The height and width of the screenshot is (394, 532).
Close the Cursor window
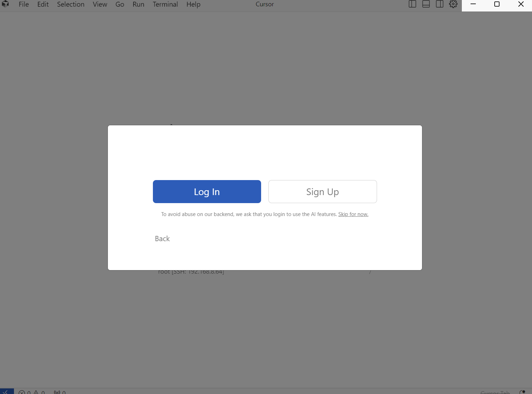tap(520, 4)
